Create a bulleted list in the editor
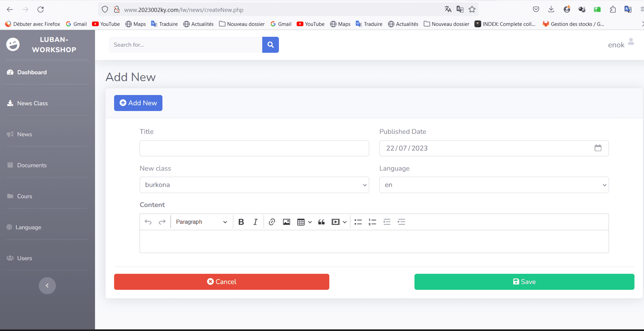The width and height of the screenshot is (644, 331). point(358,222)
